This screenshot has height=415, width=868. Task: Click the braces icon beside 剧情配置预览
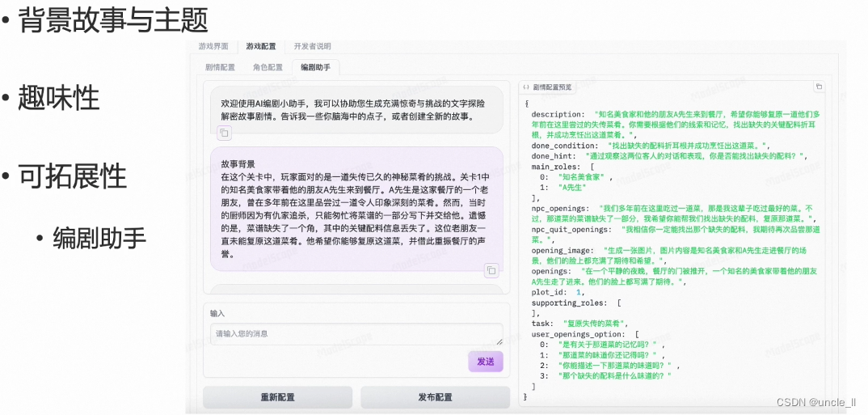click(x=526, y=87)
